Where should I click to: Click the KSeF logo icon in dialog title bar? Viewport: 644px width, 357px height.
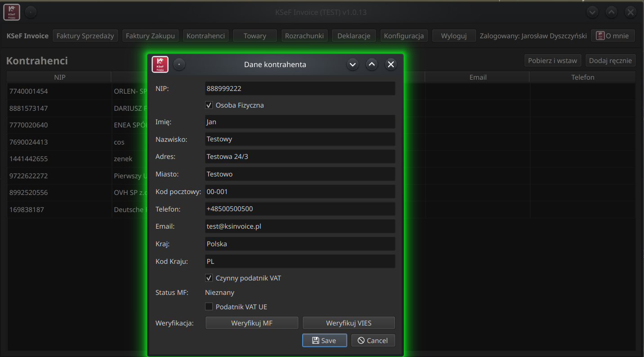[x=160, y=64]
